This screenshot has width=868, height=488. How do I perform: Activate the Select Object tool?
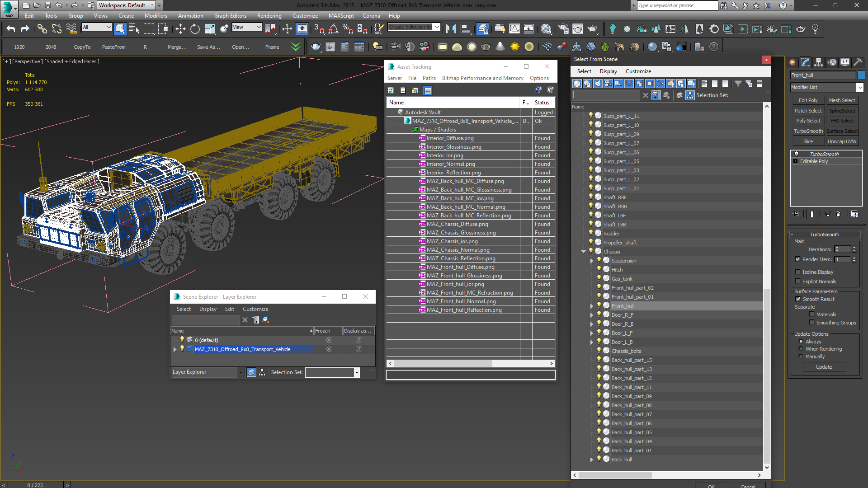click(120, 29)
